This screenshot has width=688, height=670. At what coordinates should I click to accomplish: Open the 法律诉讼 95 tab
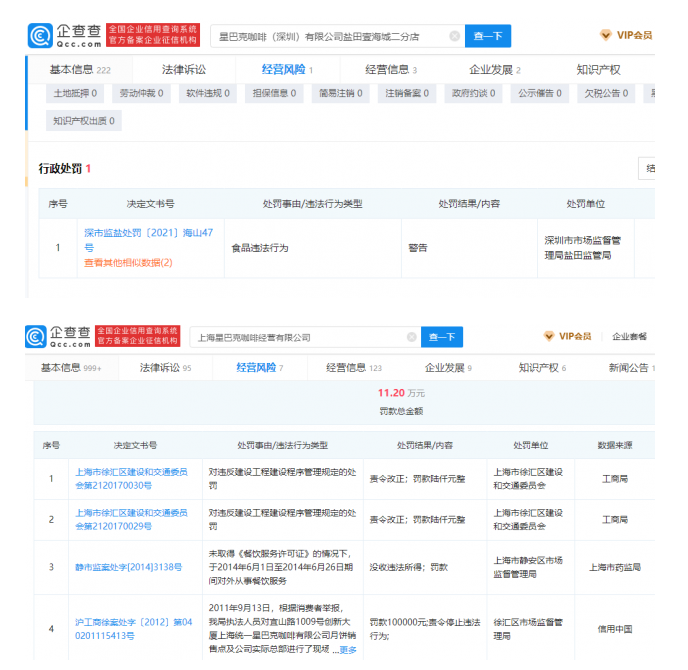point(165,368)
